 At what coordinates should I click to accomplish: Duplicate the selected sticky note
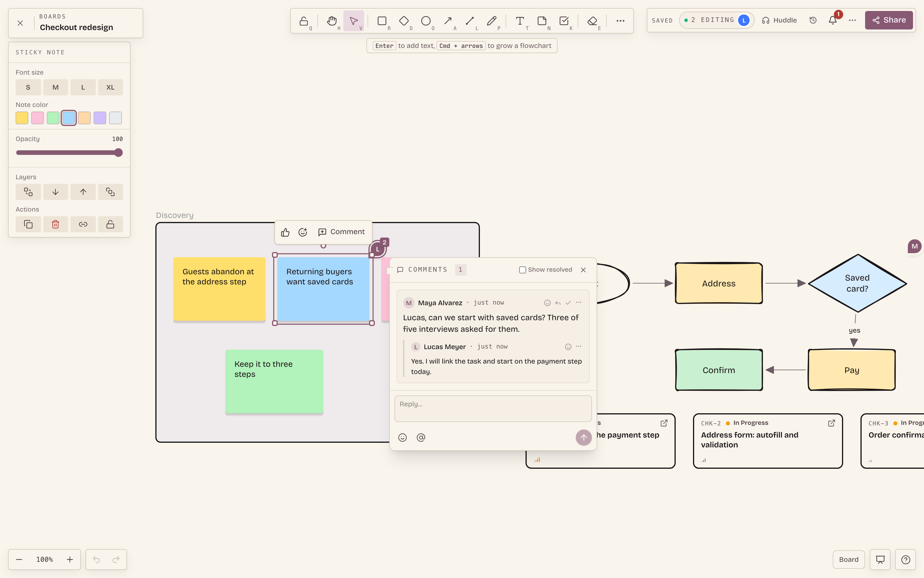pos(28,224)
